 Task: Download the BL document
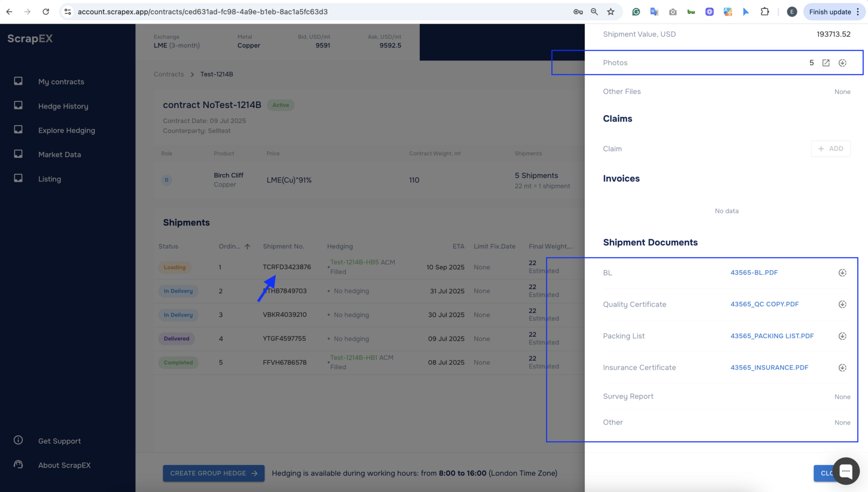(x=842, y=273)
